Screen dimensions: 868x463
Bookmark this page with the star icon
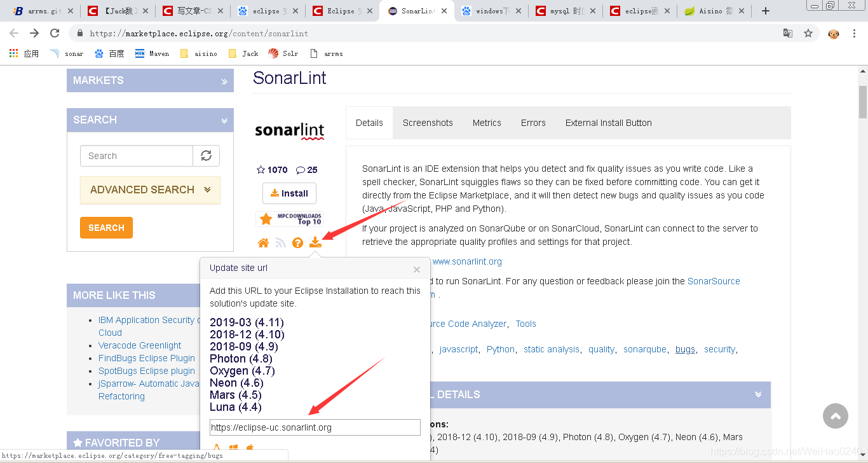tap(808, 33)
